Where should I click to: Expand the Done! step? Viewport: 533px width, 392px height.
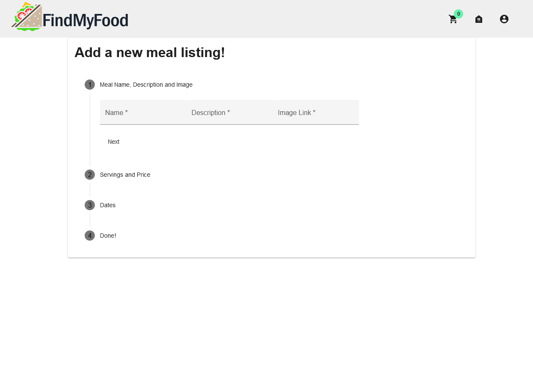(x=108, y=236)
